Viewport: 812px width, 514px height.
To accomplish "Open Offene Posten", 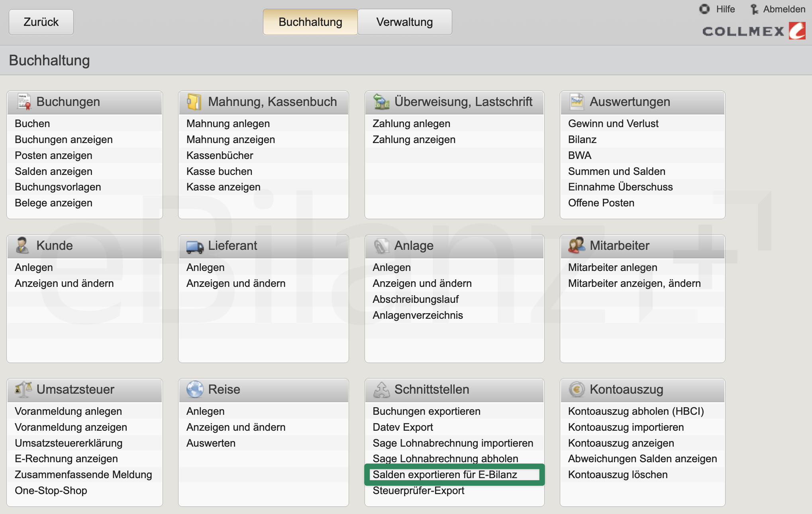I will coord(601,203).
